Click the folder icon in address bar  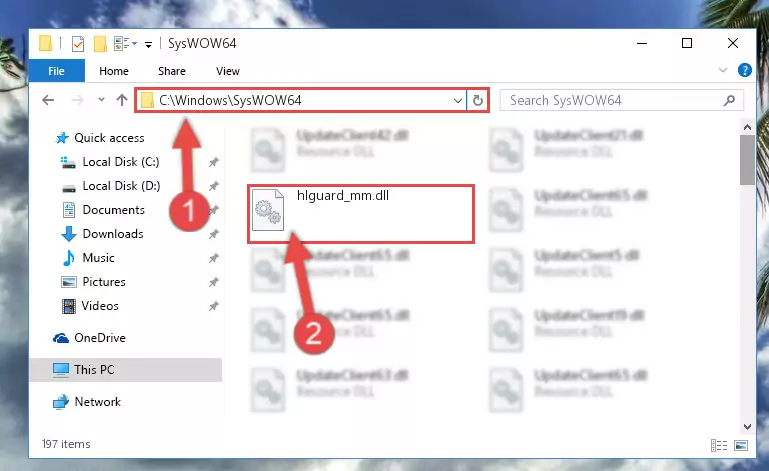147,101
